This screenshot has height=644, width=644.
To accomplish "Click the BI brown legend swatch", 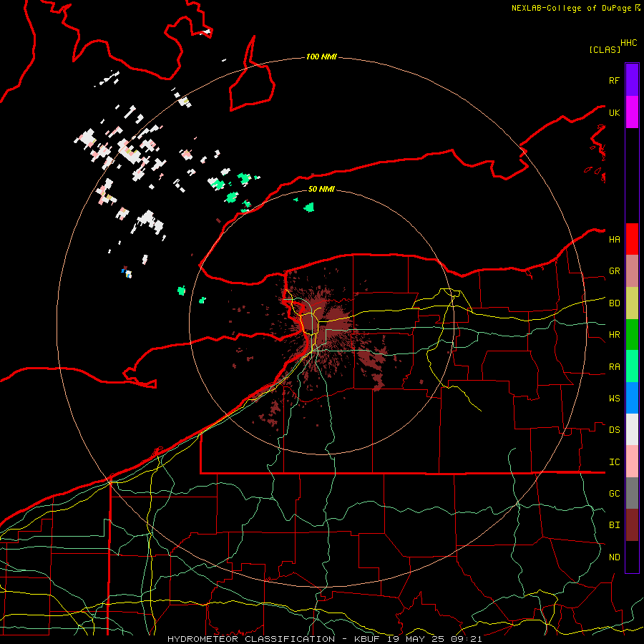I will (632, 525).
